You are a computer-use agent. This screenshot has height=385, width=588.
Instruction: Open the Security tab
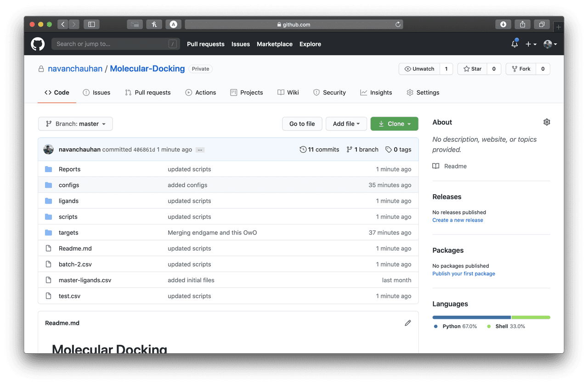click(329, 93)
